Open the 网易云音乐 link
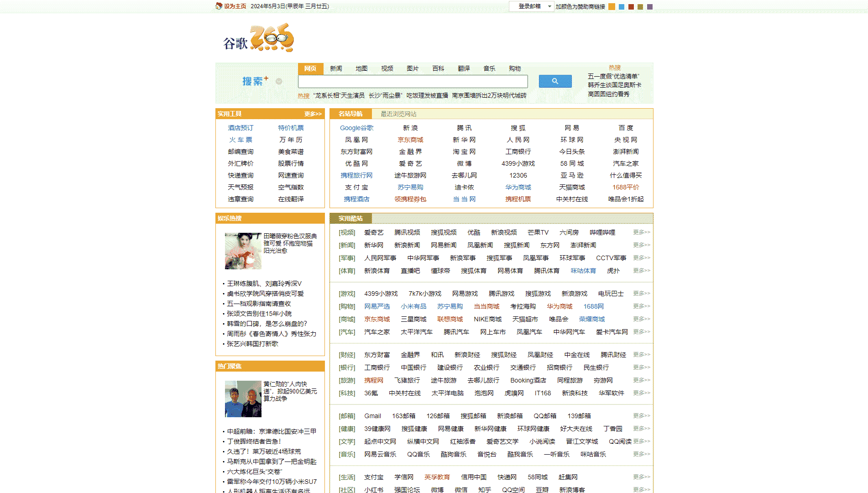 click(x=380, y=454)
